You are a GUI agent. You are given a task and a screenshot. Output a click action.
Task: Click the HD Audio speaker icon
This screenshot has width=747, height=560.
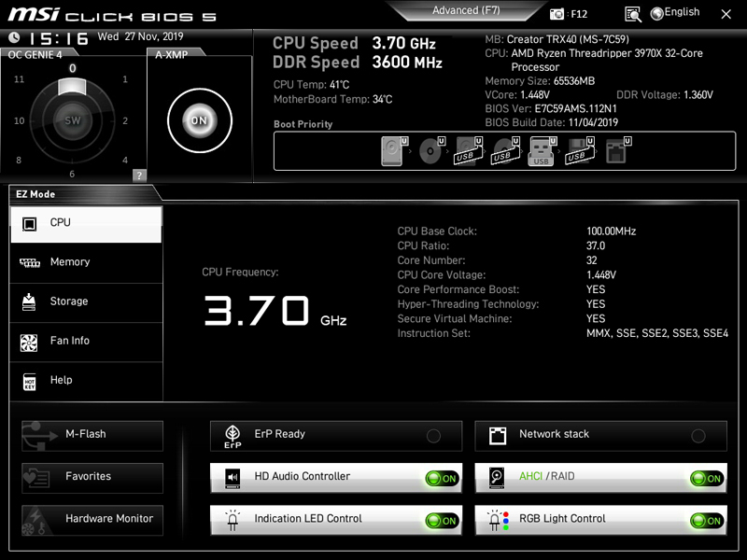233,478
